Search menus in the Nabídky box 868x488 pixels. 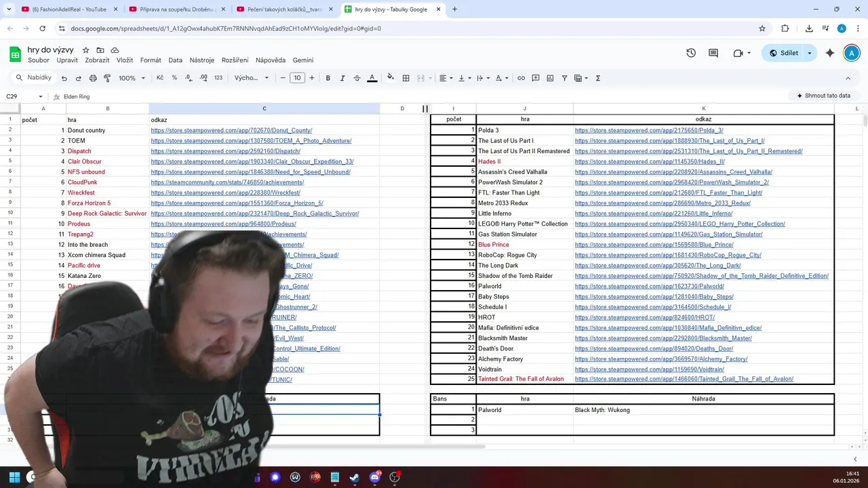tap(33, 78)
